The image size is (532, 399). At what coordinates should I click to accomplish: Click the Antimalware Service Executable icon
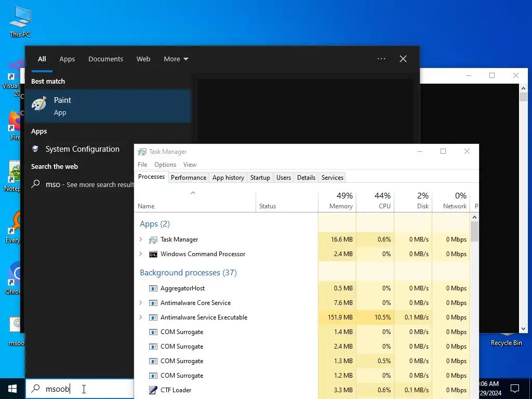(x=153, y=317)
